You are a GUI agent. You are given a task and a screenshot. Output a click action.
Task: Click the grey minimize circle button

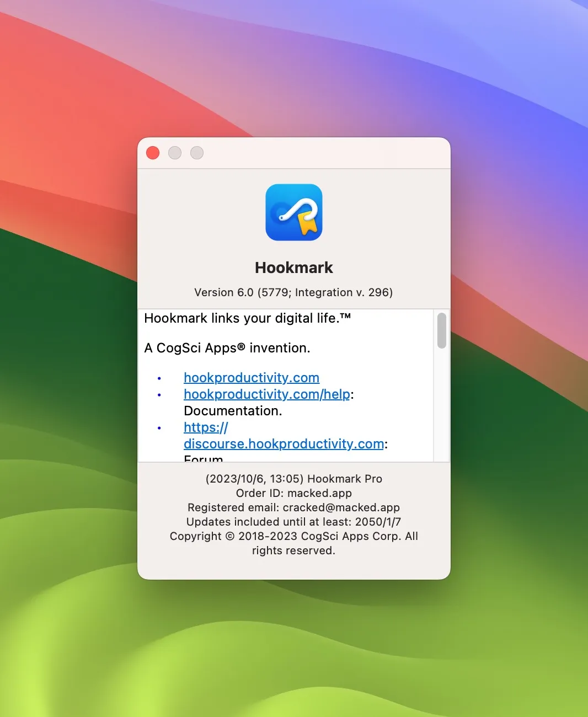click(175, 153)
